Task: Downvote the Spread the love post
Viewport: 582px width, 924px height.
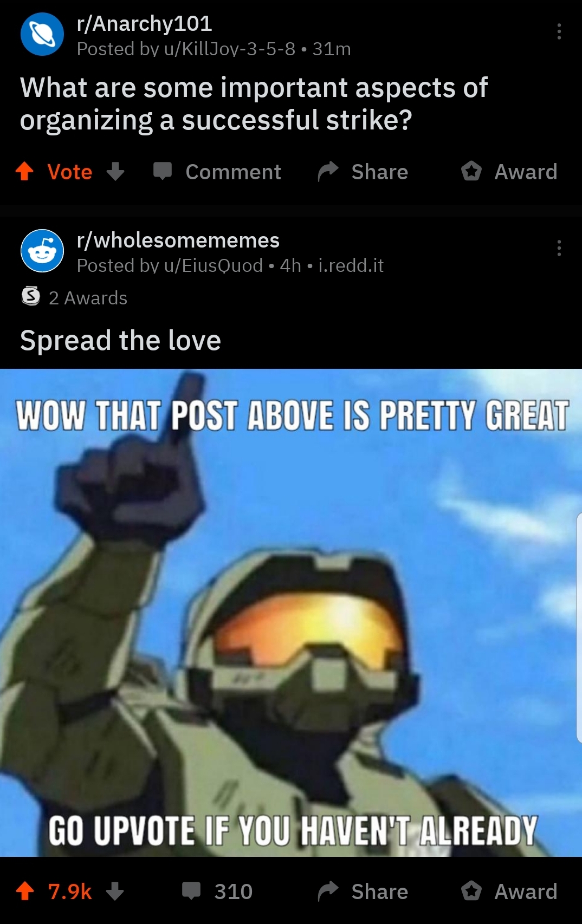Action: pos(115,891)
